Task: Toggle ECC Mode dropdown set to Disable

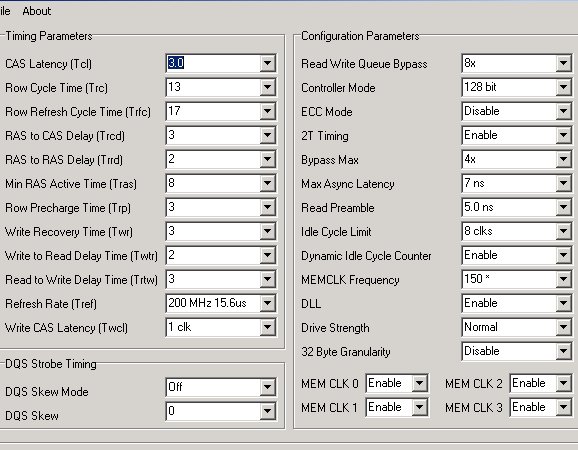Action: click(x=564, y=111)
